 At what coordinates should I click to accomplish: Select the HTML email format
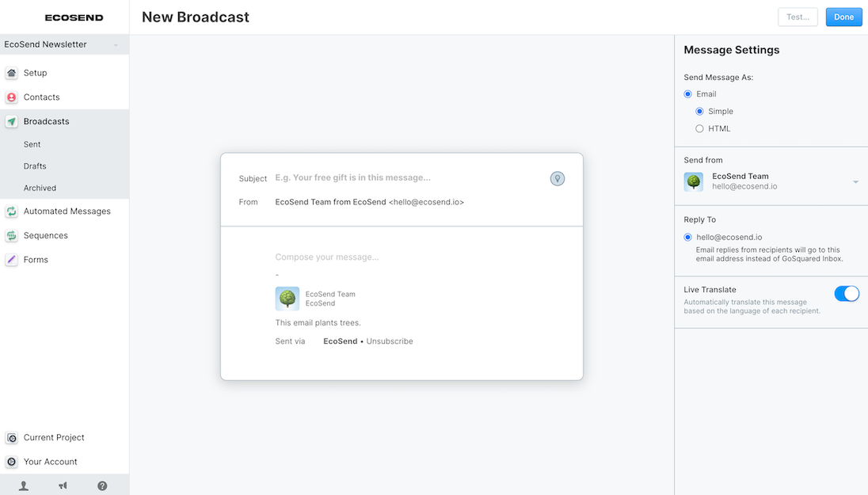coord(700,128)
